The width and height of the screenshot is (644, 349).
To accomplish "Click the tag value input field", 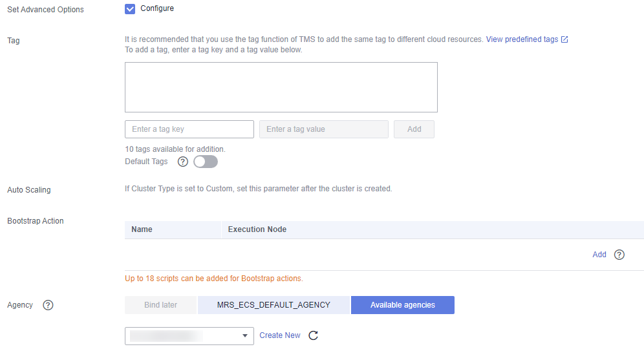I will [324, 129].
